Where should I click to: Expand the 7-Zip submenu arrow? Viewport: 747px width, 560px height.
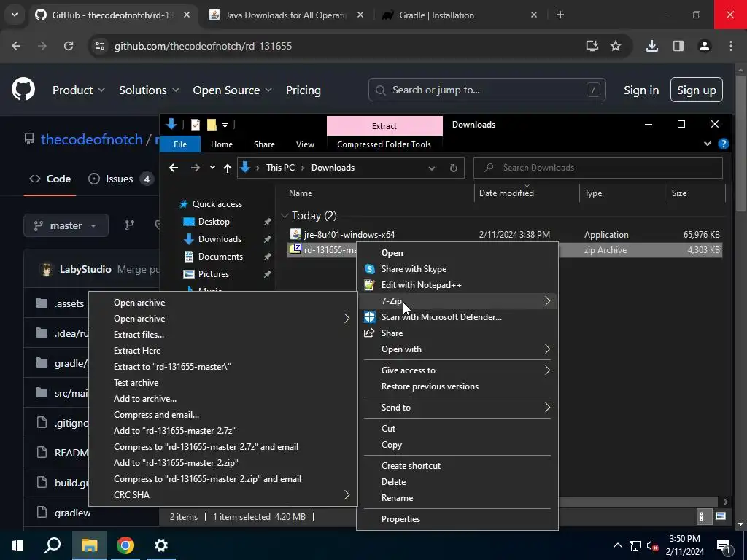(x=547, y=301)
